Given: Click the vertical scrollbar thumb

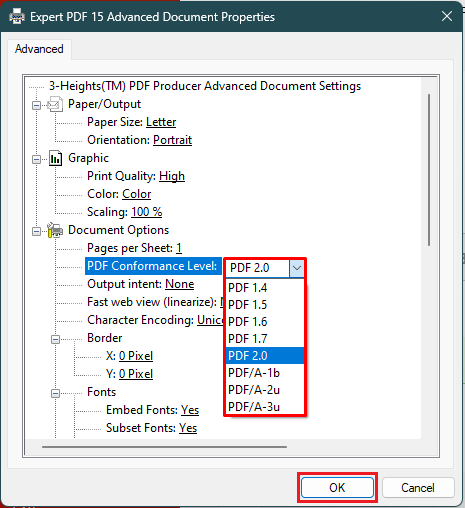Looking at the screenshot, I should point(429,170).
